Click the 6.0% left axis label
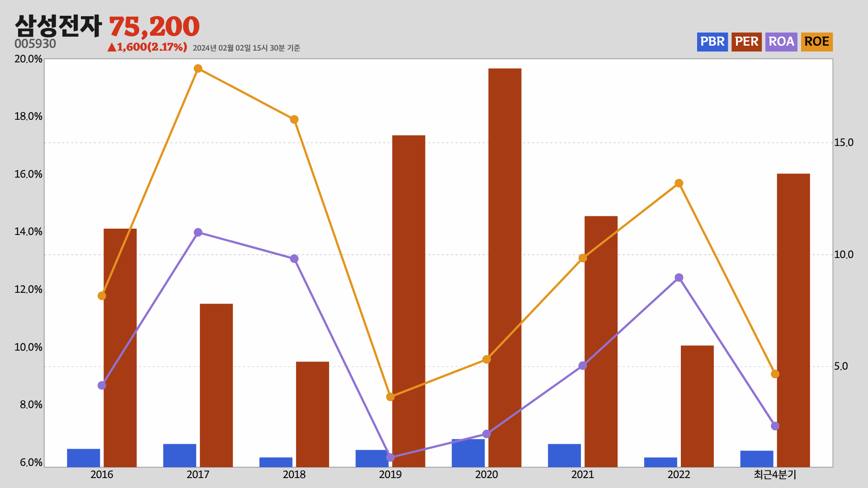Image resolution: width=868 pixels, height=488 pixels. point(31,463)
